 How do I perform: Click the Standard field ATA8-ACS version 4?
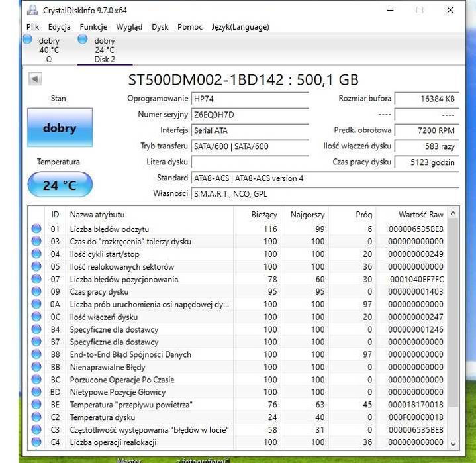coord(325,178)
